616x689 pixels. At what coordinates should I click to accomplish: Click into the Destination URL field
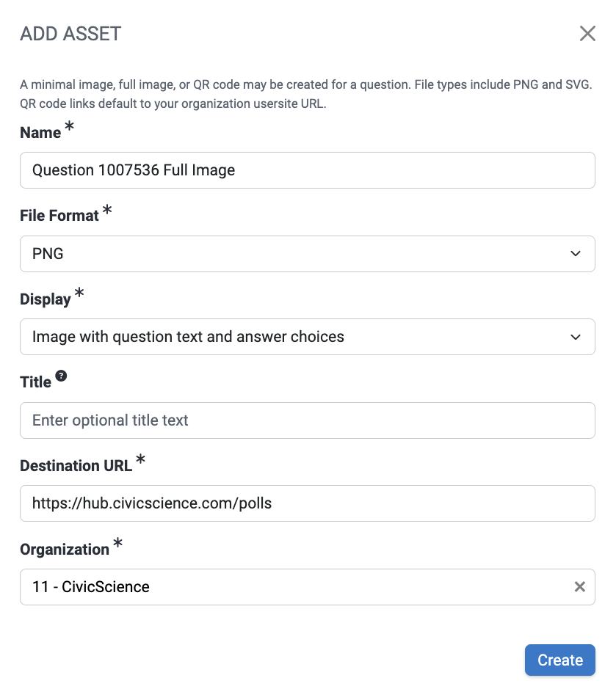coord(307,503)
